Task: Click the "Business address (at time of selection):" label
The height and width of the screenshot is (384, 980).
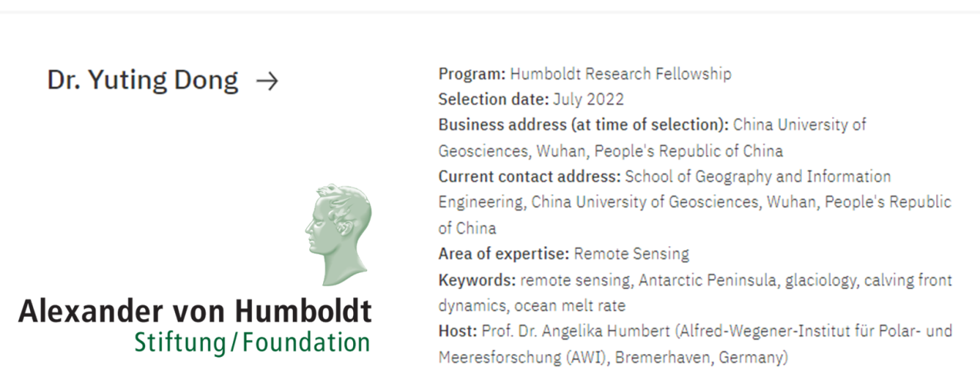Action: (584, 125)
